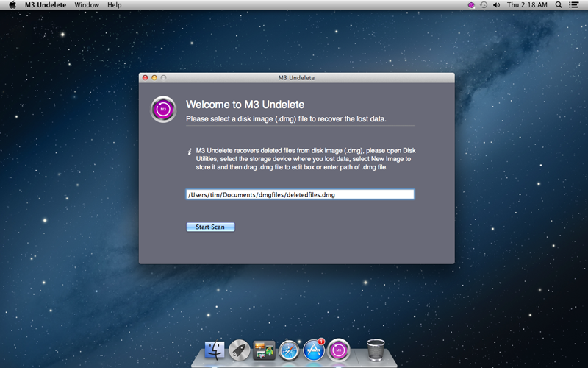
Task: Open Notification Center list icon
Action: click(573, 5)
